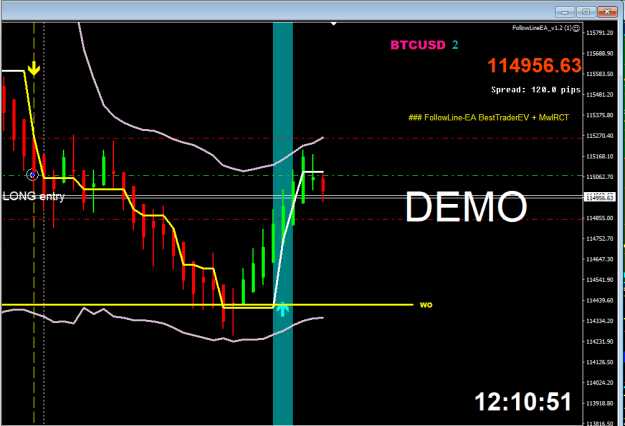This screenshot has height=426, width=625.
Task: Select the BTCUSD symbol label
Action: [x=418, y=45]
